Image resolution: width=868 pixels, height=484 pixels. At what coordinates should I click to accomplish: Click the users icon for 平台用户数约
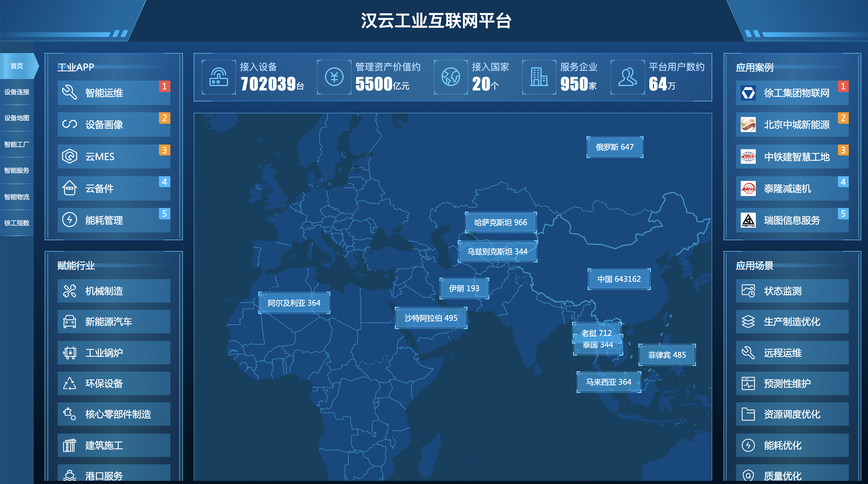pos(627,77)
